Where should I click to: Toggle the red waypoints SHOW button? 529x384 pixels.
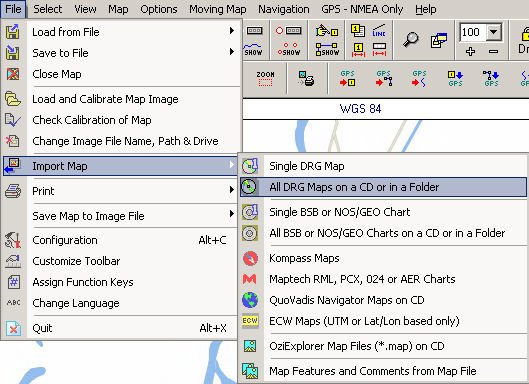pos(289,50)
